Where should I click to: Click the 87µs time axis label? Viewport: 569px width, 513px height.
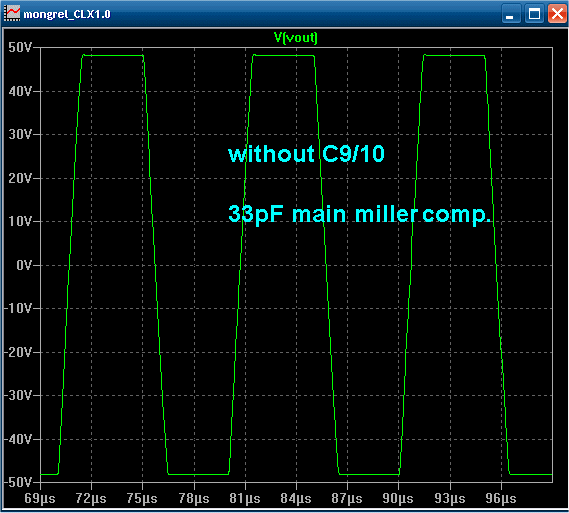(x=347, y=498)
